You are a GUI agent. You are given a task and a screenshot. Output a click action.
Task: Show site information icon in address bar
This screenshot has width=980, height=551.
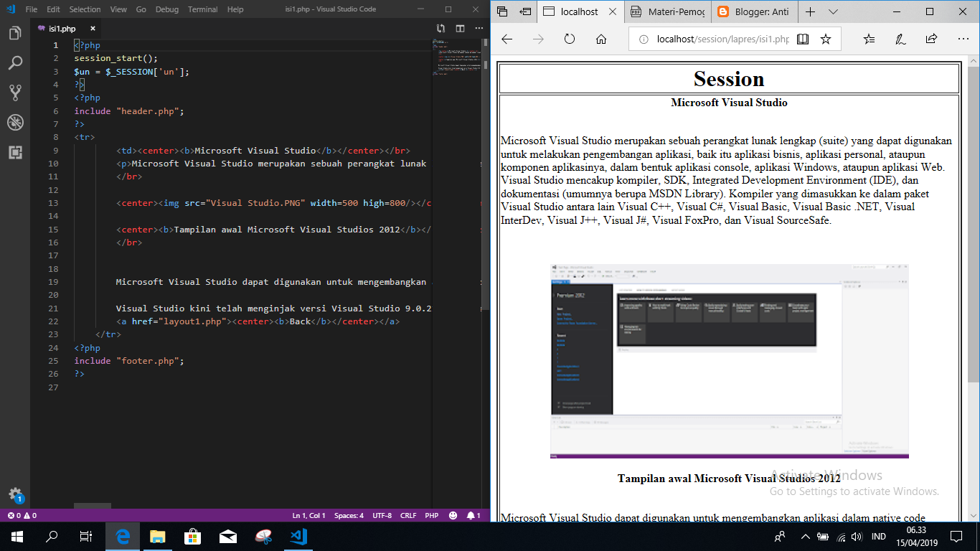point(644,39)
